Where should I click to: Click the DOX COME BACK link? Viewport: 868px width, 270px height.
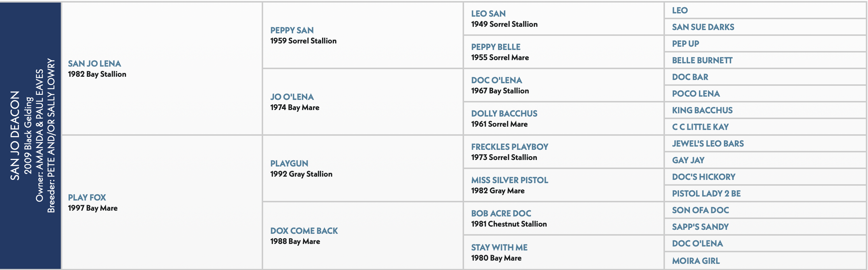(304, 231)
